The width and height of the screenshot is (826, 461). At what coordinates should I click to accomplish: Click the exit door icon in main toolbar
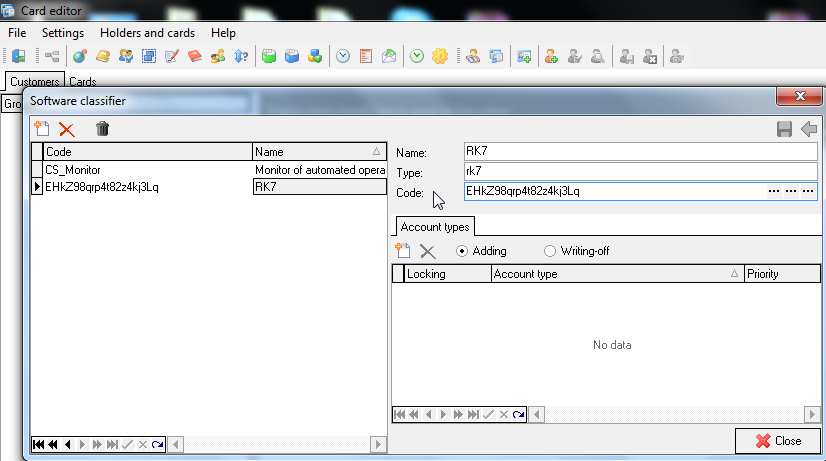click(19, 56)
